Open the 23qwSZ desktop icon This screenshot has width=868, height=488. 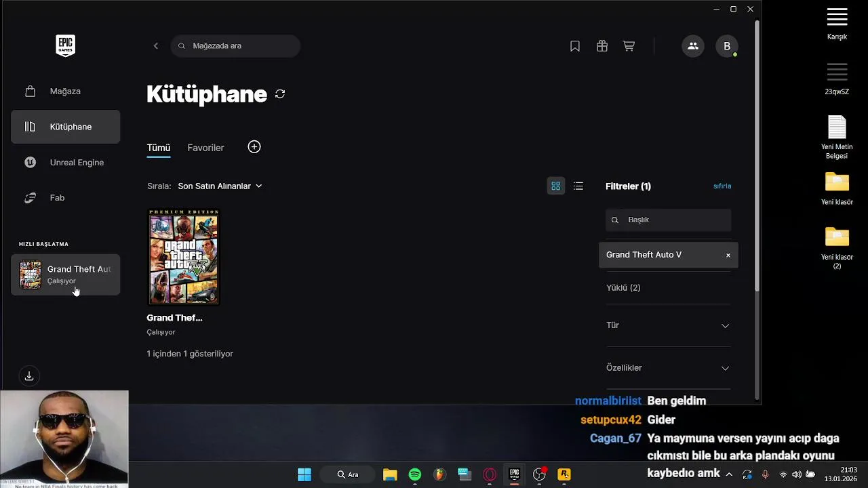point(837,77)
